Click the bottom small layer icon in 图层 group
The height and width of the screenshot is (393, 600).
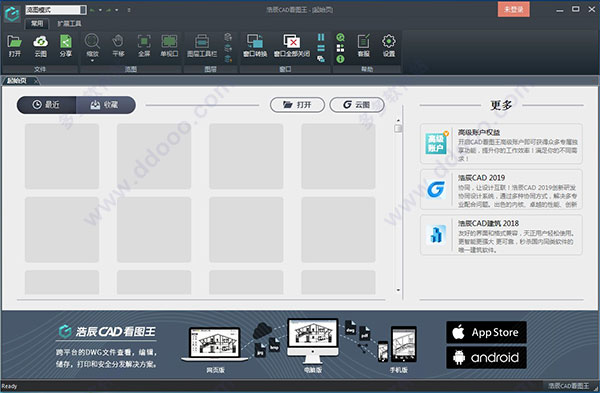pos(228,59)
